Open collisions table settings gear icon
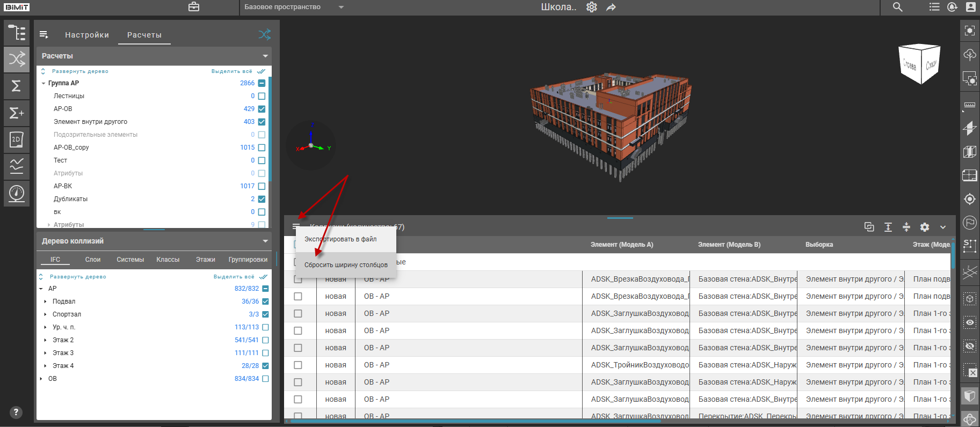 [924, 227]
